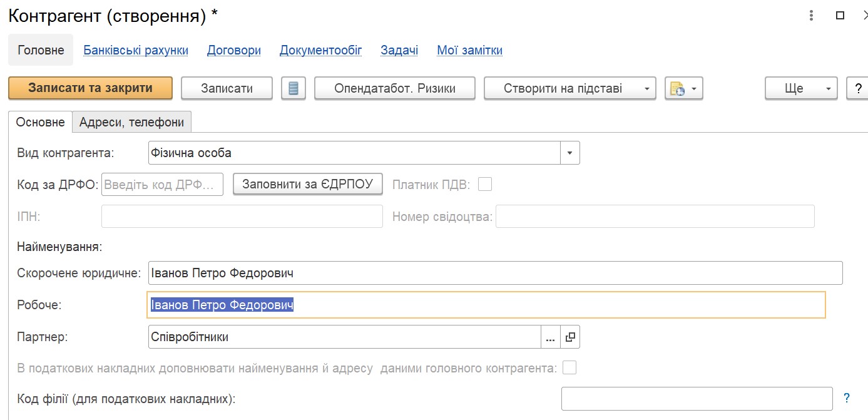
Task: Click the three-dot window menu icon
Action: 811,16
